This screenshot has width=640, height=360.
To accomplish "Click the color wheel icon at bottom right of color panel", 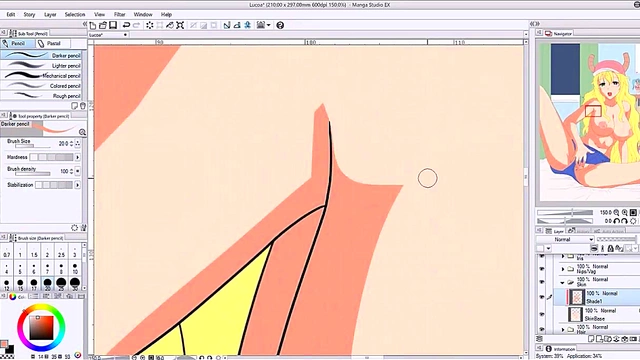I will (78, 355).
